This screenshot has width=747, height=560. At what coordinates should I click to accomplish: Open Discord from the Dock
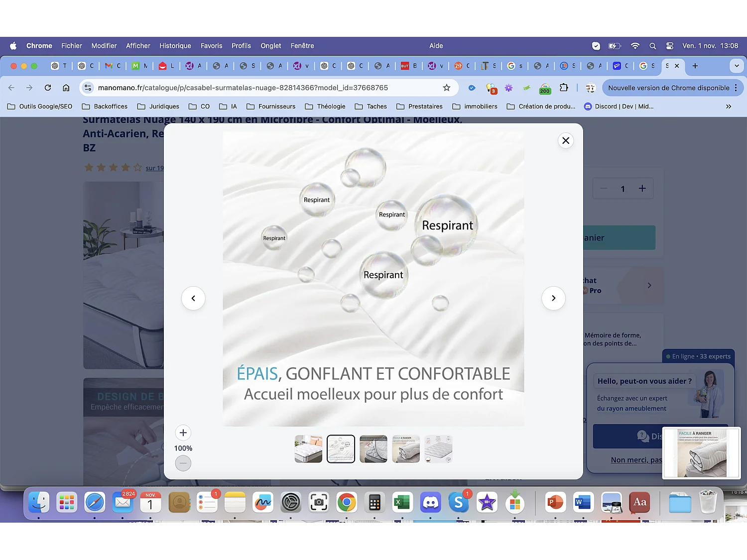pyautogui.click(x=431, y=503)
